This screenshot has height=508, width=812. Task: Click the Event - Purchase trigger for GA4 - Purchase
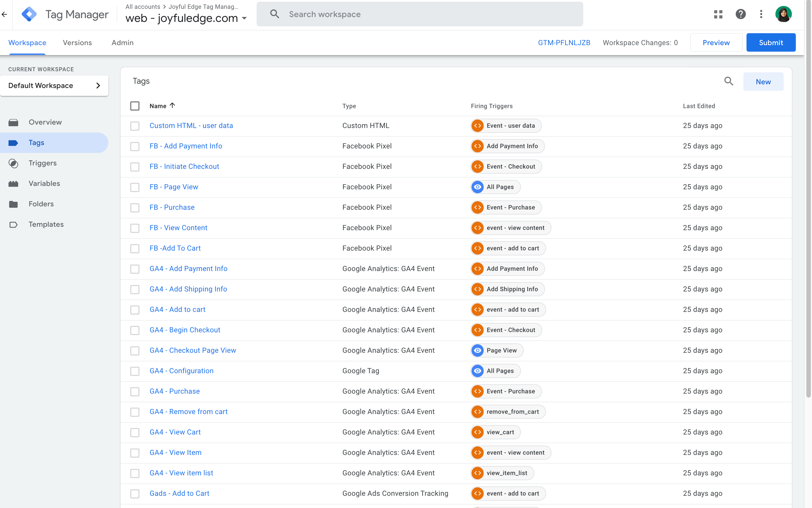pos(506,391)
